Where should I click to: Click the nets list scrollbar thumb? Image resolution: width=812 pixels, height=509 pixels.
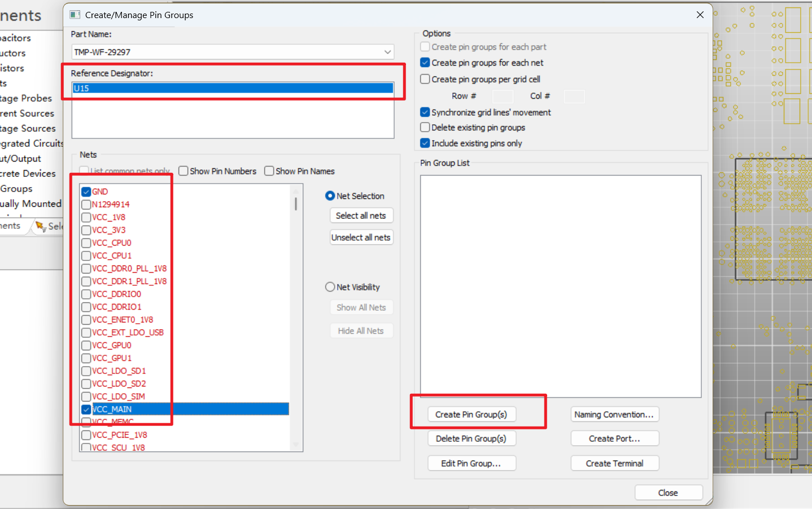296,203
